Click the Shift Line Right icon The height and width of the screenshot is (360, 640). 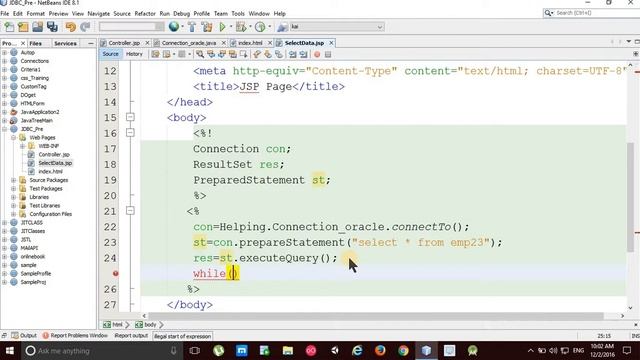(x=303, y=54)
